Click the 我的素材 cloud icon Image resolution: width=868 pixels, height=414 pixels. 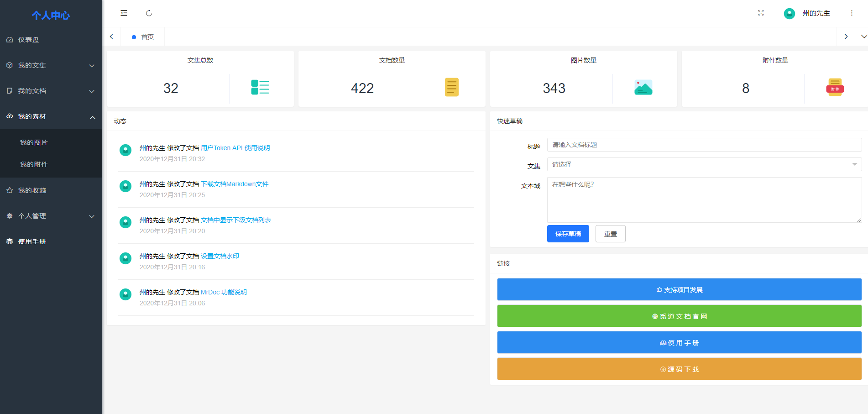click(10, 116)
